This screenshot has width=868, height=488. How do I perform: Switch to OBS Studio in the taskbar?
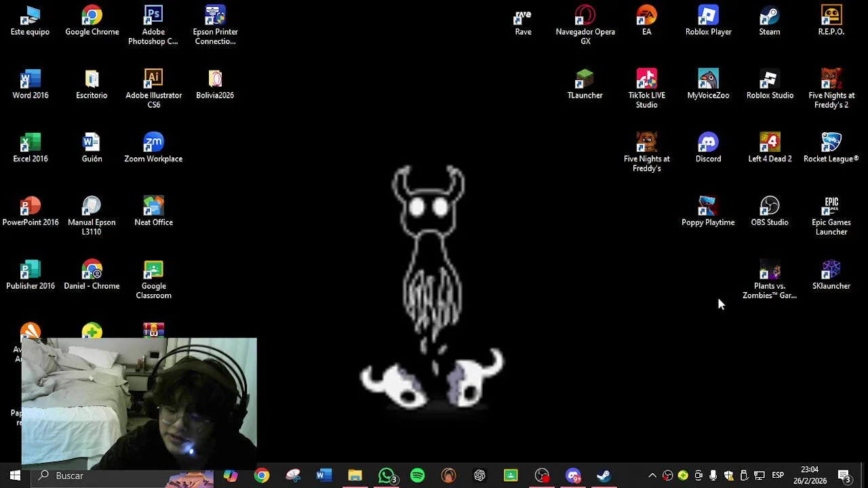(x=542, y=476)
